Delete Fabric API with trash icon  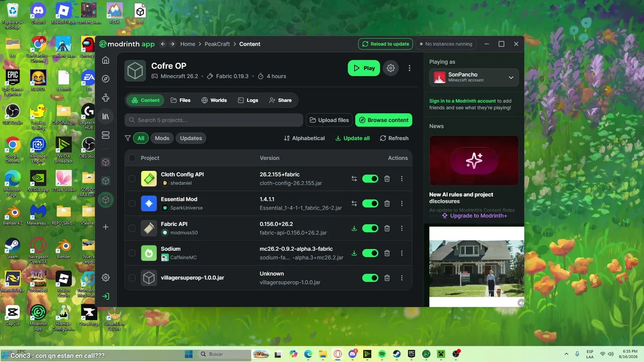(387, 228)
